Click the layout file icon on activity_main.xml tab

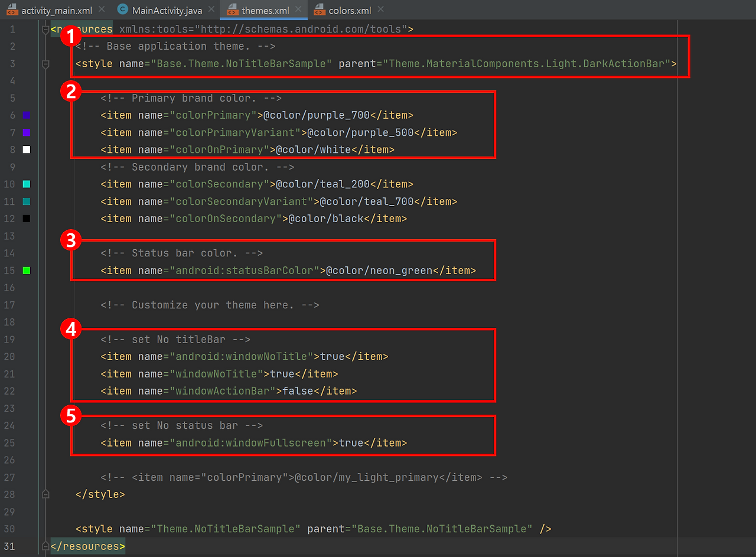coord(13,9)
